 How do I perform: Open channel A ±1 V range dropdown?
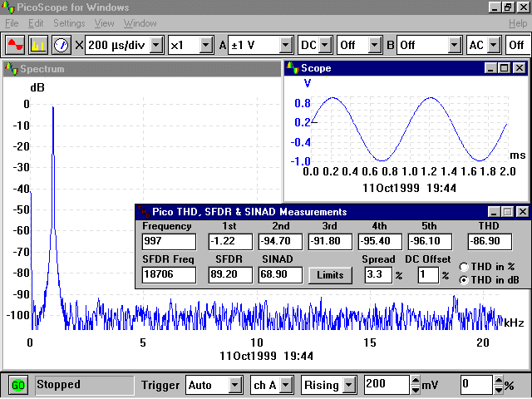[x=285, y=44]
